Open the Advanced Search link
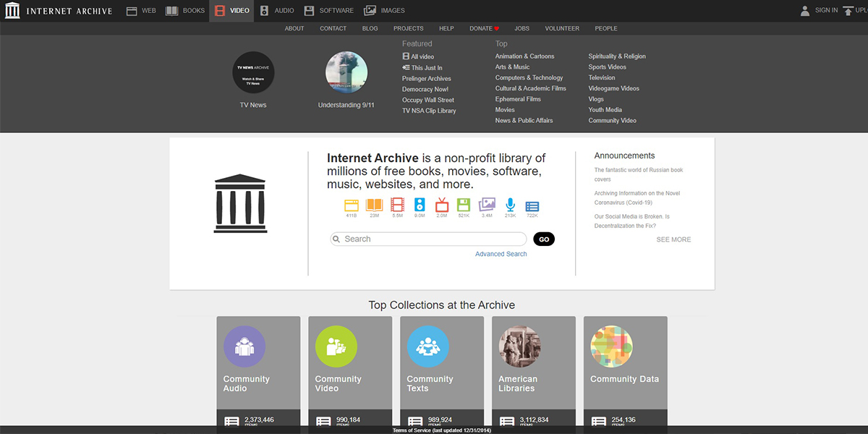 pyautogui.click(x=501, y=254)
